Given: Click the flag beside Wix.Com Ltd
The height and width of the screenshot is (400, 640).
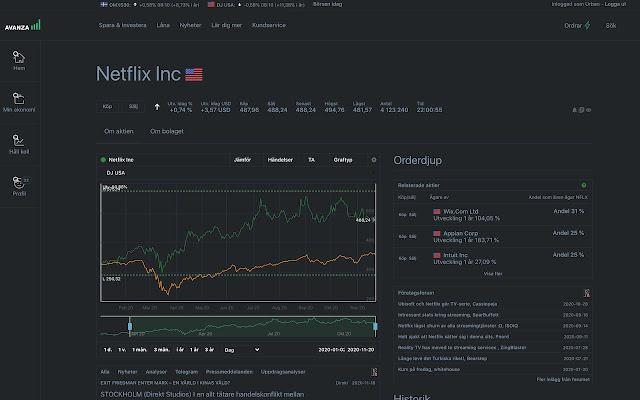Looking at the screenshot, I should (x=437, y=211).
